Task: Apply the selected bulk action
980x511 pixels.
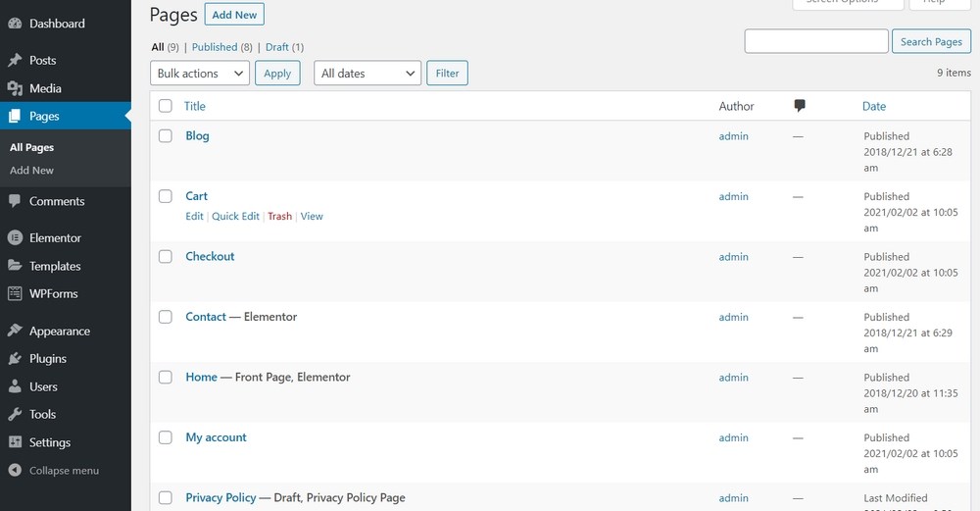Action: [277, 74]
